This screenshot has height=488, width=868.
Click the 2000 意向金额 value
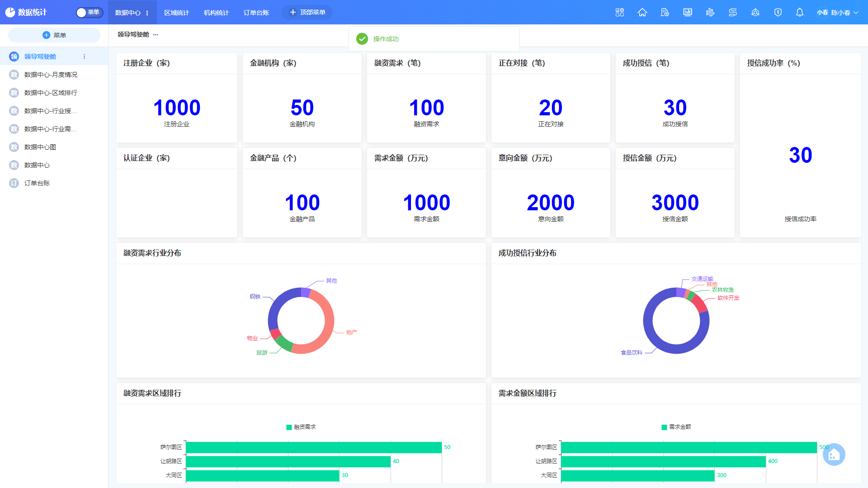click(551, 203)
